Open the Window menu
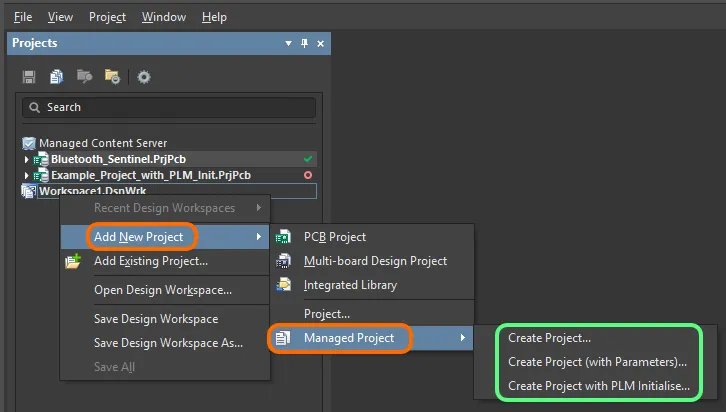The width and height of the screenshot is (726, 412). (x=164, y=17)
